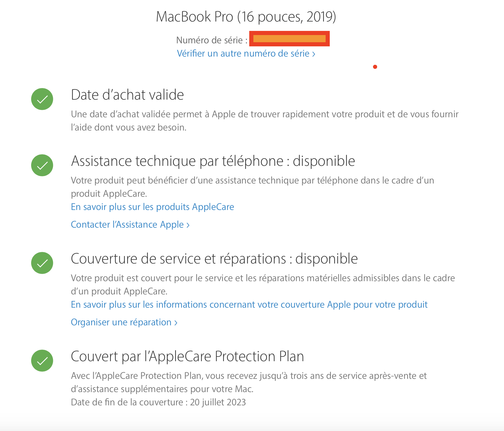The image size is (504, 431).
Task: Open the link about votre couverture Apple information
Action: pos(249,305)
